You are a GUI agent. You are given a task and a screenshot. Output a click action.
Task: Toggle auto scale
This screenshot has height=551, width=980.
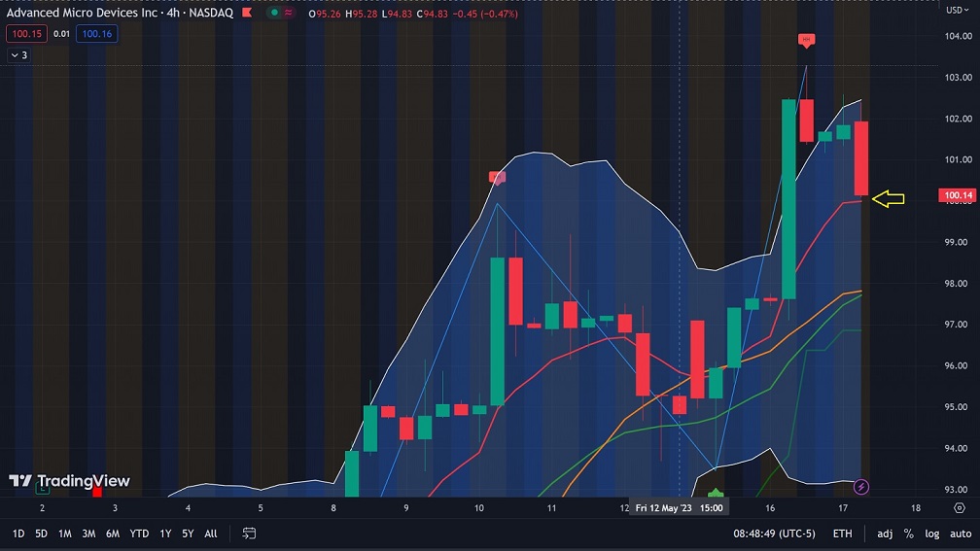pyautogui.click(x=961, y=534)
